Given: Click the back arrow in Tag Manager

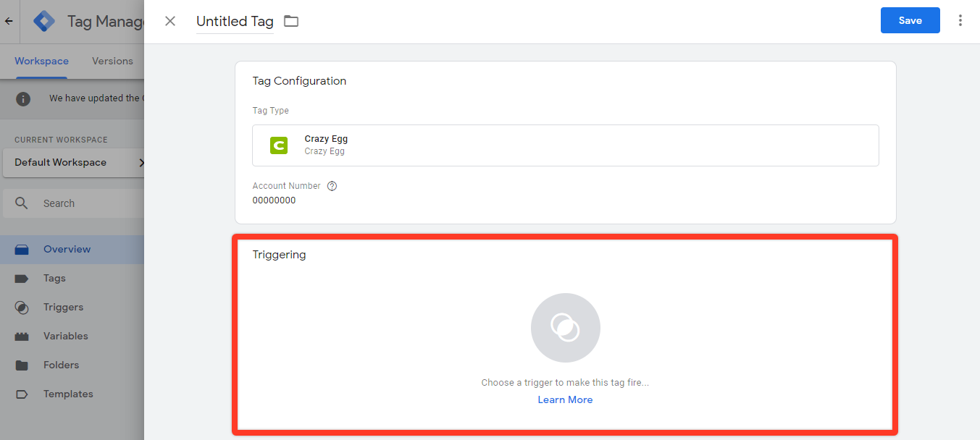Looking at the screenshot, I should click(x=9, y=21).
